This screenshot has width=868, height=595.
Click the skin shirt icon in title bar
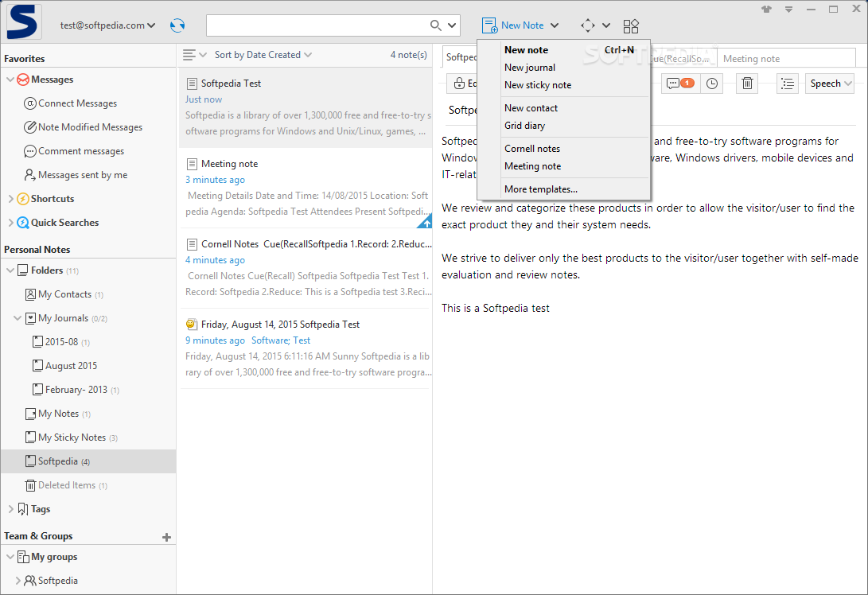click(x=767, y=10)
